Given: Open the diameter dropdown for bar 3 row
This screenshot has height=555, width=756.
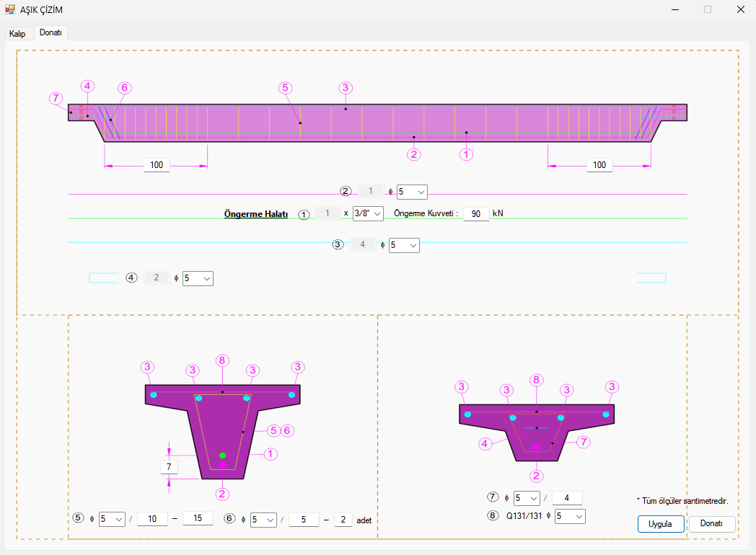Looking at the screenshot, I should point(404,245).
